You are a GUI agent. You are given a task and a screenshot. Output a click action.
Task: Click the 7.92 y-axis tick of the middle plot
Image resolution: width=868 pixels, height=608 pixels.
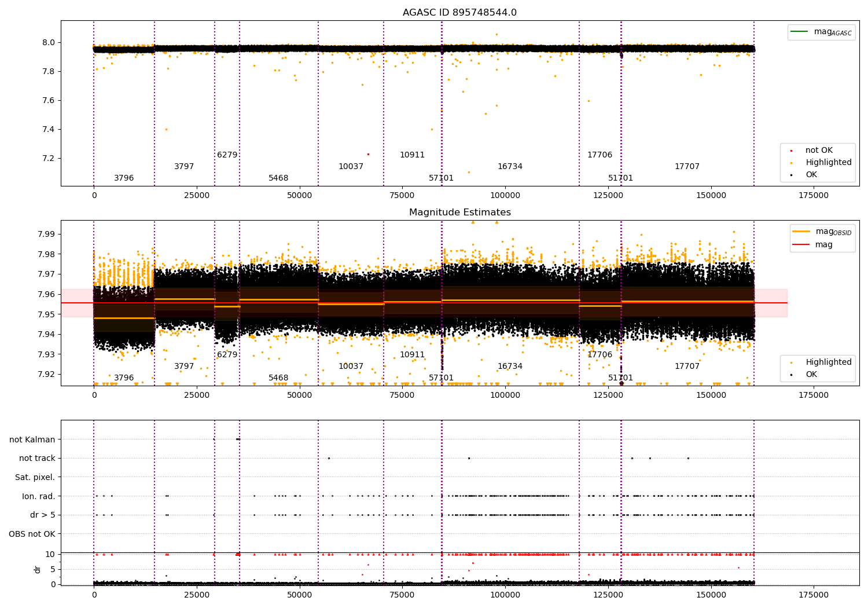(x=46, y=374)
